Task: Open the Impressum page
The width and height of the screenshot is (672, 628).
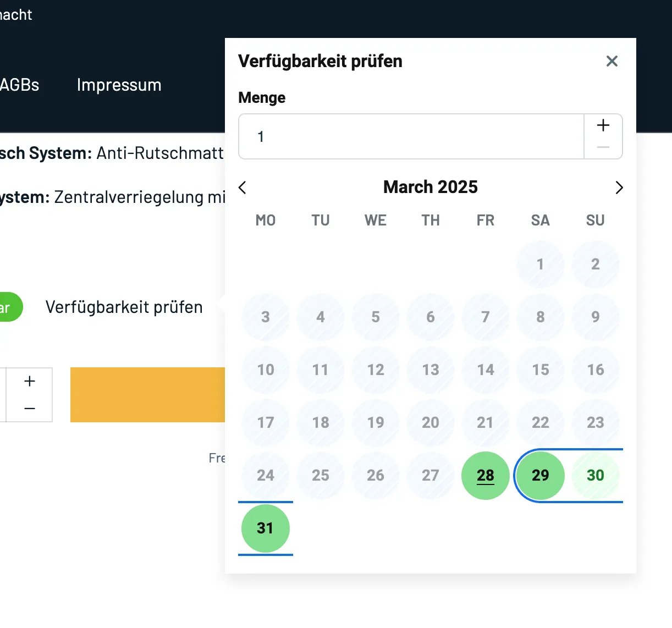Action: 119,85
